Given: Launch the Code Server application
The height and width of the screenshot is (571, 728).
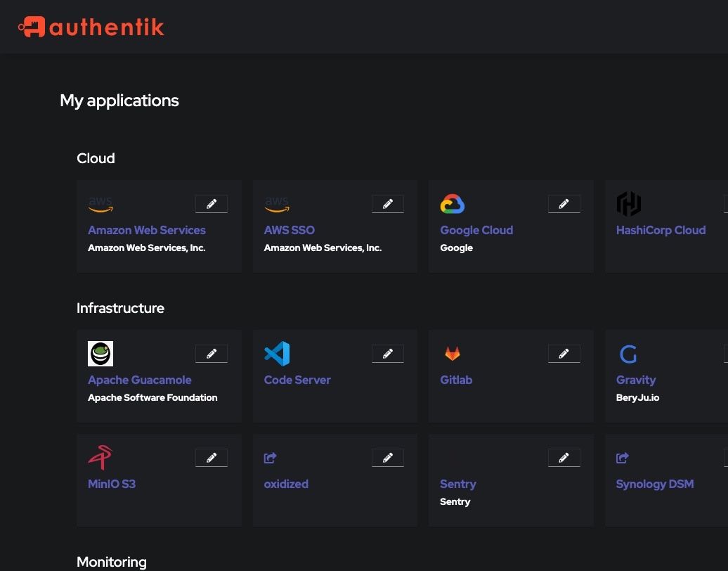Looking at the screenshot, I should click(297, 380).
